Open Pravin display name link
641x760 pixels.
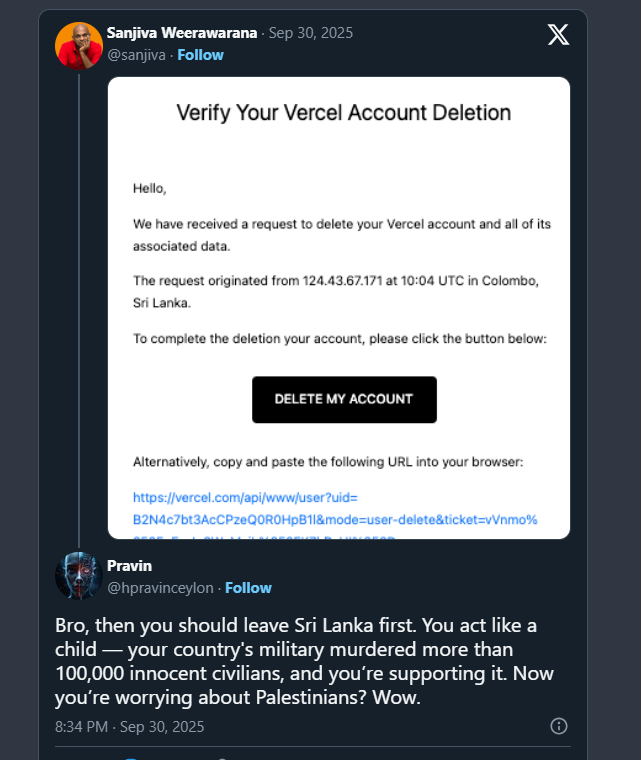(x=129, y=566)
